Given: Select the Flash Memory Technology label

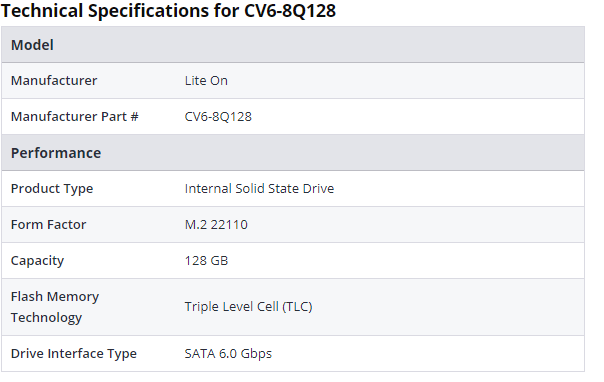Looking at the screenshot, I should coord(55,307).
